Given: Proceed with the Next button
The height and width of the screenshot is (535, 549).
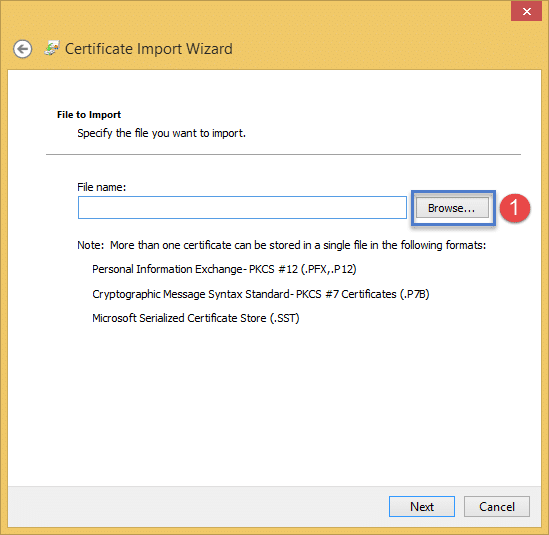Looking at the screenshot, I should click(422, 506).
